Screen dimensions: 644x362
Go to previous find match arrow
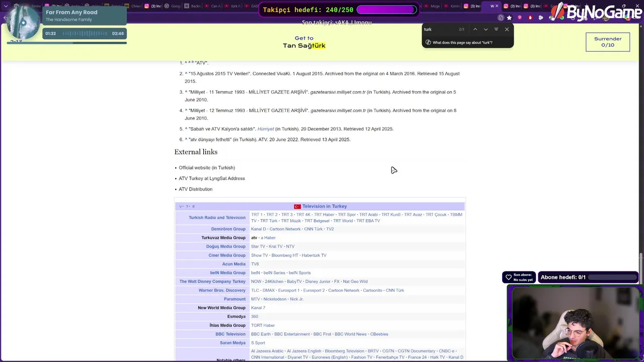click(x=475, y=29)
